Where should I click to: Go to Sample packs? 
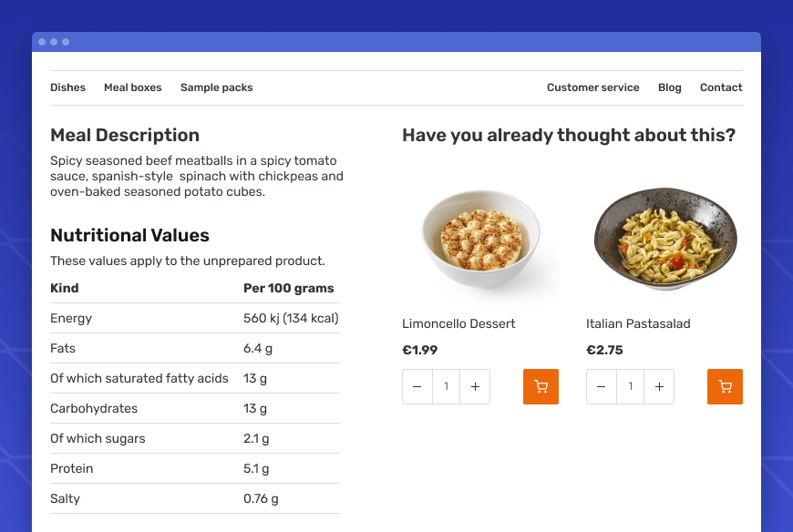[216, 87]
